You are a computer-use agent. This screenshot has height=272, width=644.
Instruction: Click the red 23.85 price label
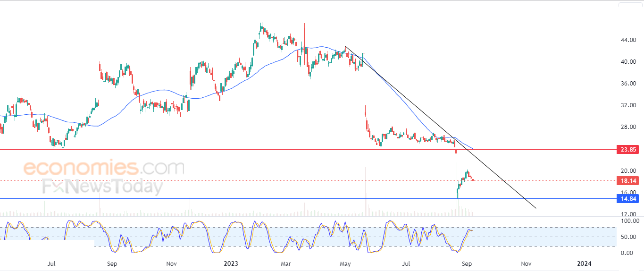628,150
